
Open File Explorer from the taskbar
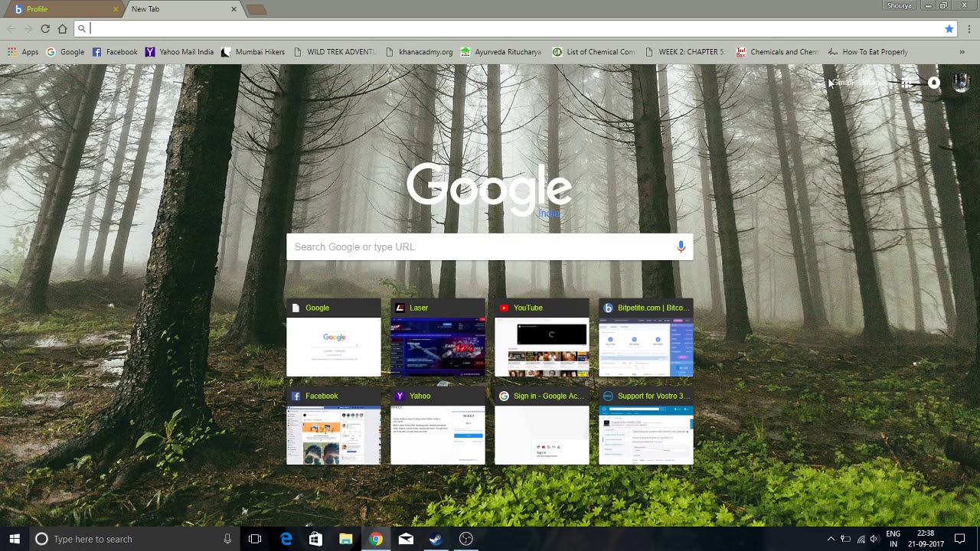(x=345, y=539)
